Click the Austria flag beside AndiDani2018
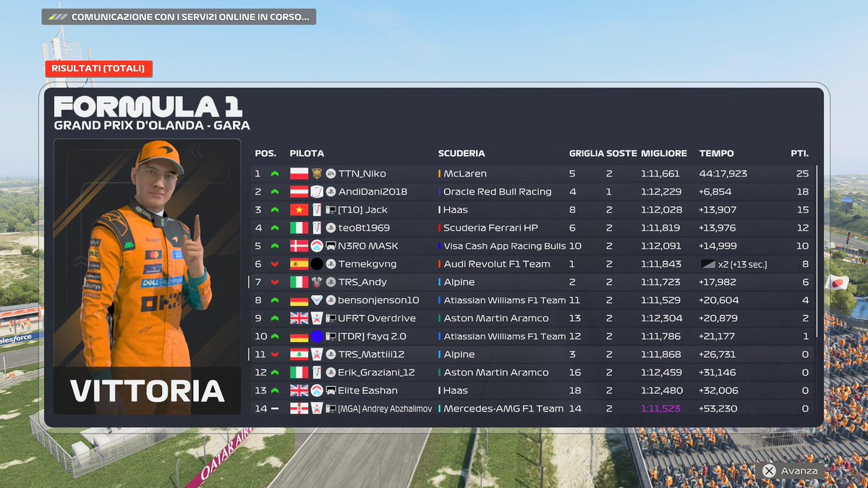The height and width of the screenshot is (488, 868). pos(299,192)
